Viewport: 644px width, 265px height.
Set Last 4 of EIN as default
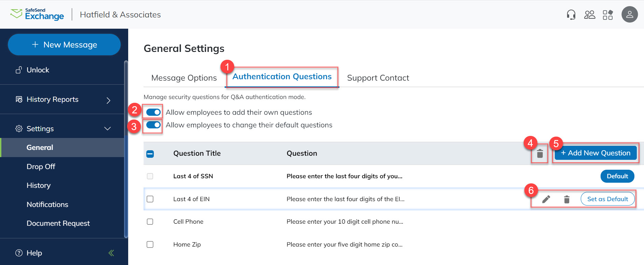coord(607,199)
